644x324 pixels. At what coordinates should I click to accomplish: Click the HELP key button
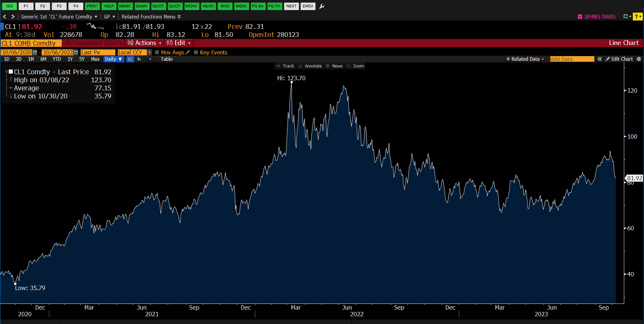coord(109,6)
